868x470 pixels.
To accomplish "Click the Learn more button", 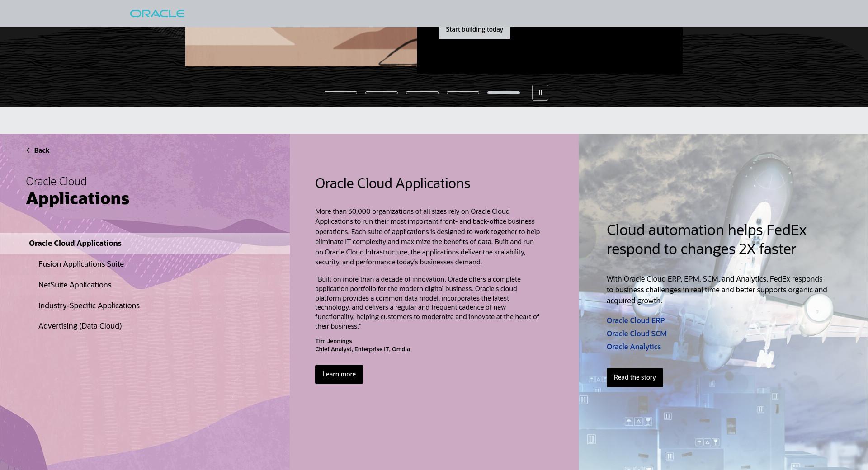I will pyautogui.click(x=339, y=374).
